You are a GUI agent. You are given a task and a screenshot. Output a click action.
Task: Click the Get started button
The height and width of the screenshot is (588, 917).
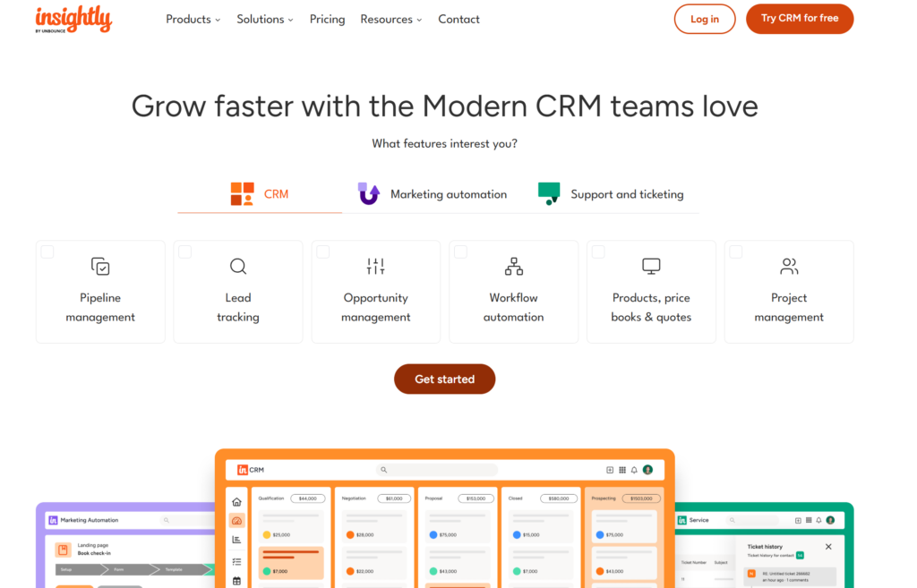tap(444, 379)
